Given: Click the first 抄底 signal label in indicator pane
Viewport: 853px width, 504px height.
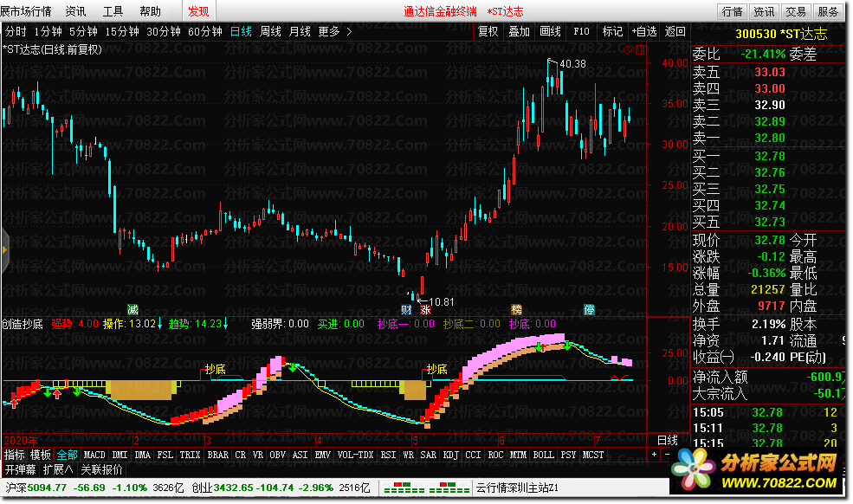Looking at the screenshot, I should pyautogui.click(x=216, y=370).
